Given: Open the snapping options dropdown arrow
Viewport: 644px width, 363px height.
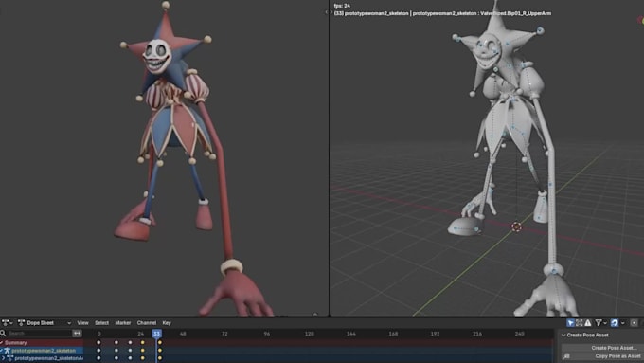Looking at the screenshot, I should click(622, 323).
